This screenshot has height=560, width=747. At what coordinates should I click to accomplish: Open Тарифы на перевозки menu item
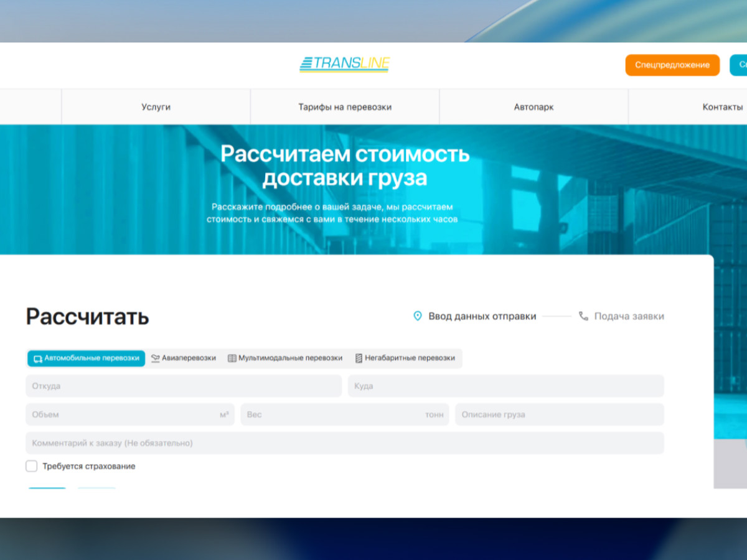[345, 107]
